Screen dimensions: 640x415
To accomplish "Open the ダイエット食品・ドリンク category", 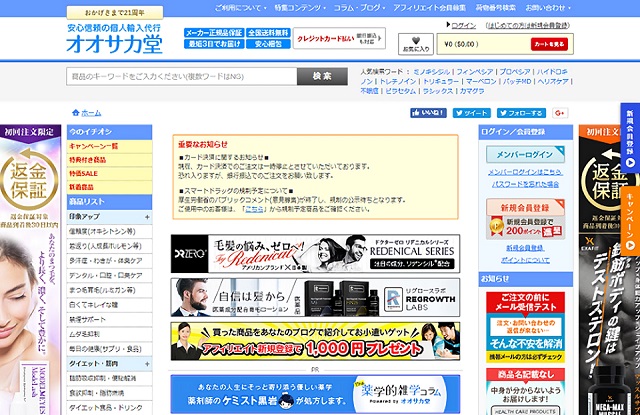I will pyautogui.click(x=109, y=408).
